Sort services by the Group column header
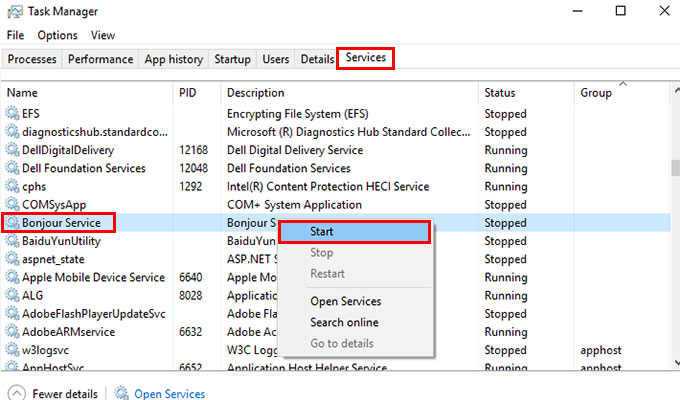Screen dimensions: 680x400 tap(596, 92)
